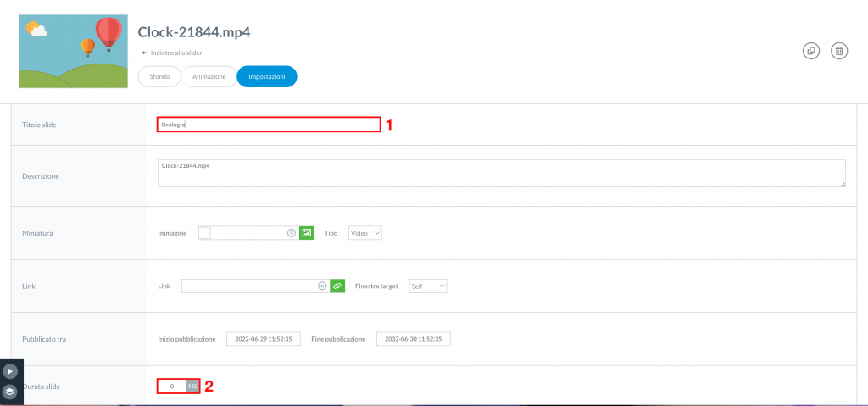Click the green link chooser icon
868x406 pixels.
click(337, 286)
